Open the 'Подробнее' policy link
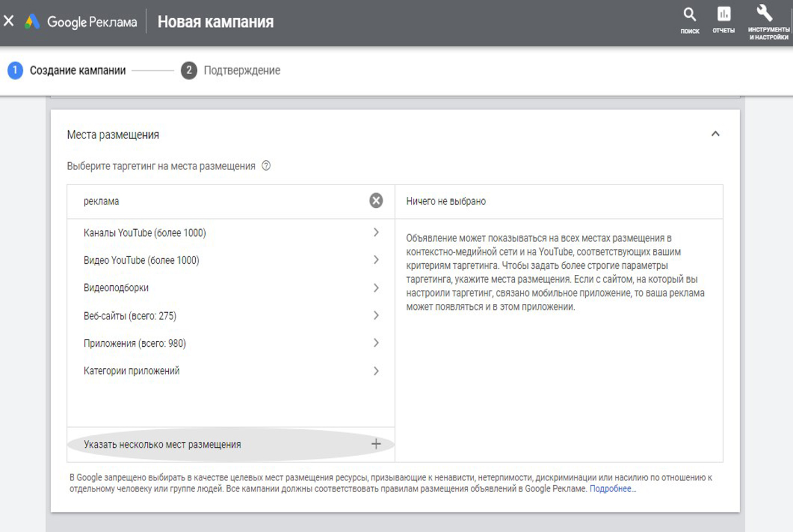 click(612, 489)
